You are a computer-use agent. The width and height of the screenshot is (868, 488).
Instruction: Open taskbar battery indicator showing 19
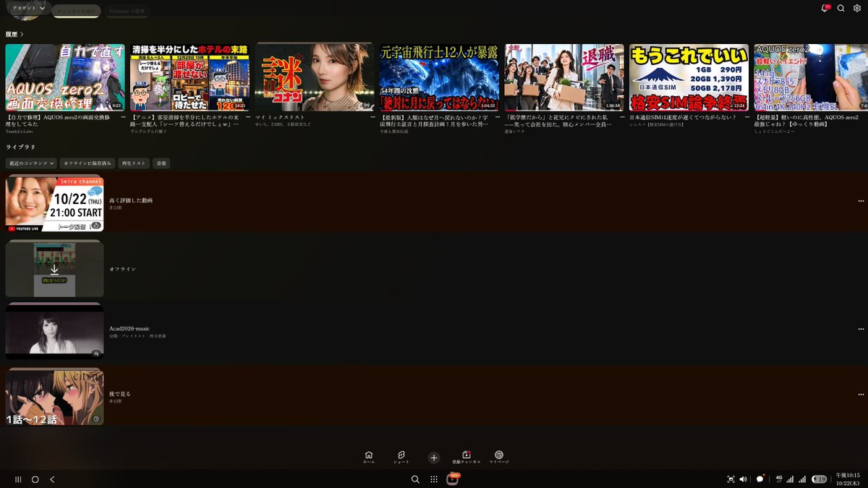point(820,479)
